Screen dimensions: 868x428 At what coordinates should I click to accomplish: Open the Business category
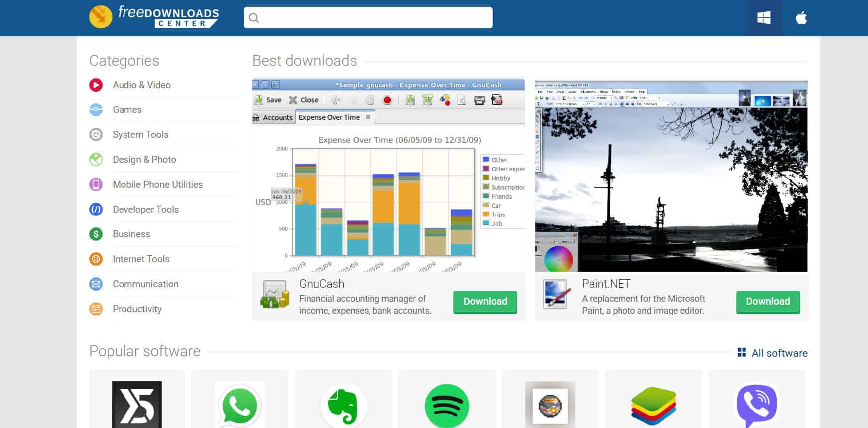(131, 234)
